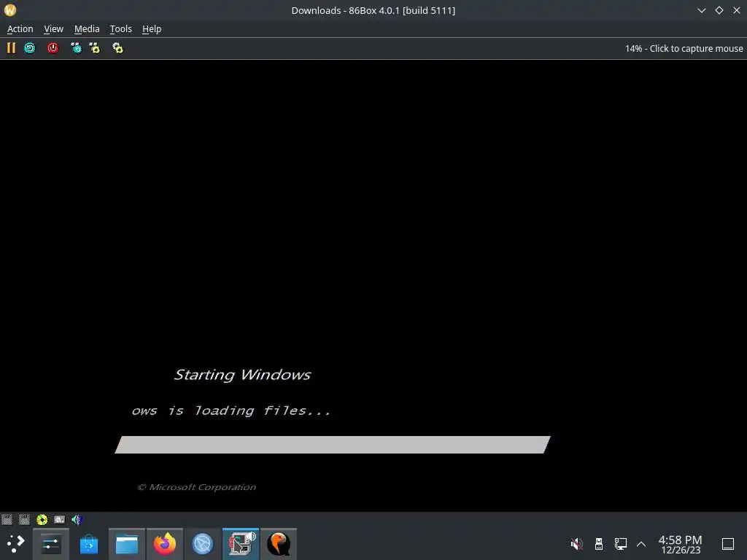This screenshot has width=747, height=560.
Task: Open the QEMU app from the taskbar
Action: click(x=279, y=544)
